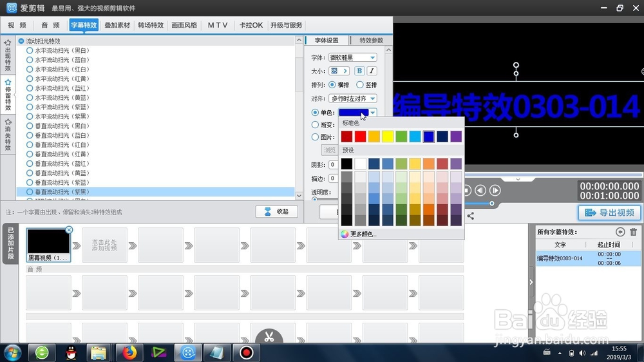Click the 阴影 shadow value field

pos(333,165)
